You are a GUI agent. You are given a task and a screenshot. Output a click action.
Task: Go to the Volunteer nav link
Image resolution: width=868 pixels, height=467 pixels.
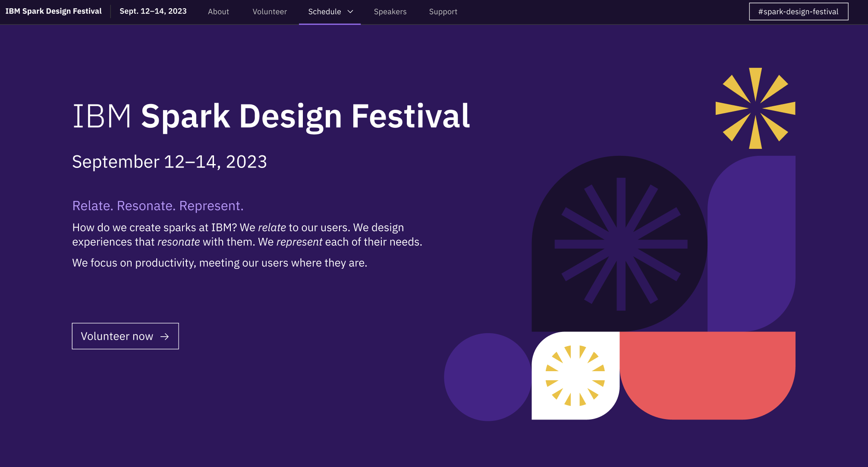[270, 12]
